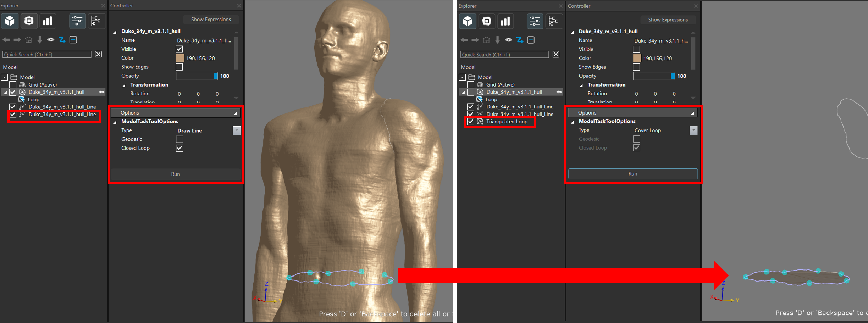This screenshot has width=868, height=323.
Task: Clear the left Quick Search with X button
Action: pos(98,54)
